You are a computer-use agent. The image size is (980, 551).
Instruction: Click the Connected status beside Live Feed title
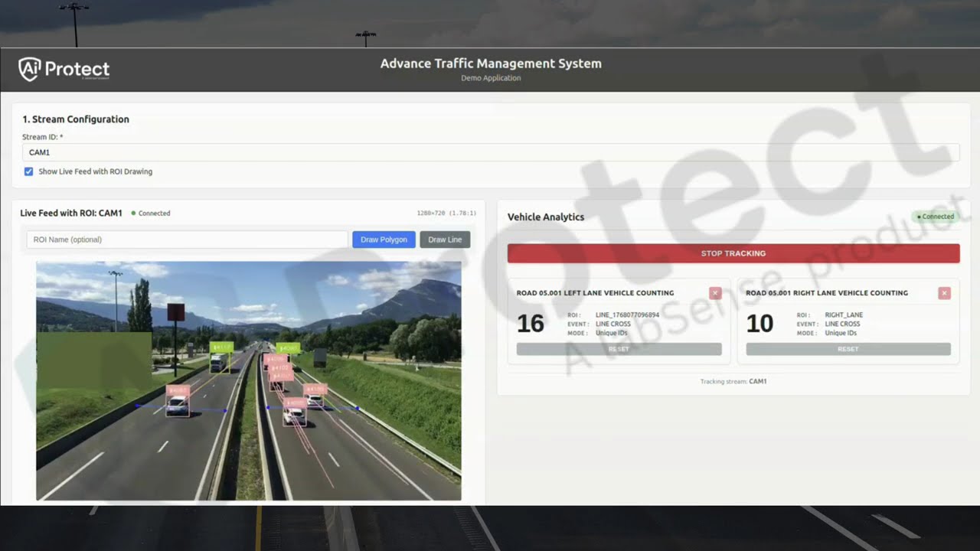coord(151,214)
